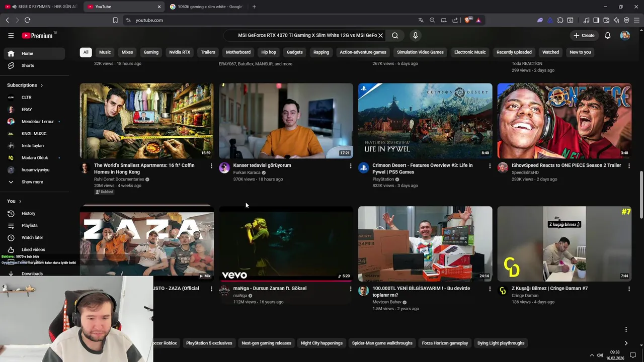This screenshot has width=644, height=362.
Task: Click the magnifier search button
Action: tap(395, 36)
